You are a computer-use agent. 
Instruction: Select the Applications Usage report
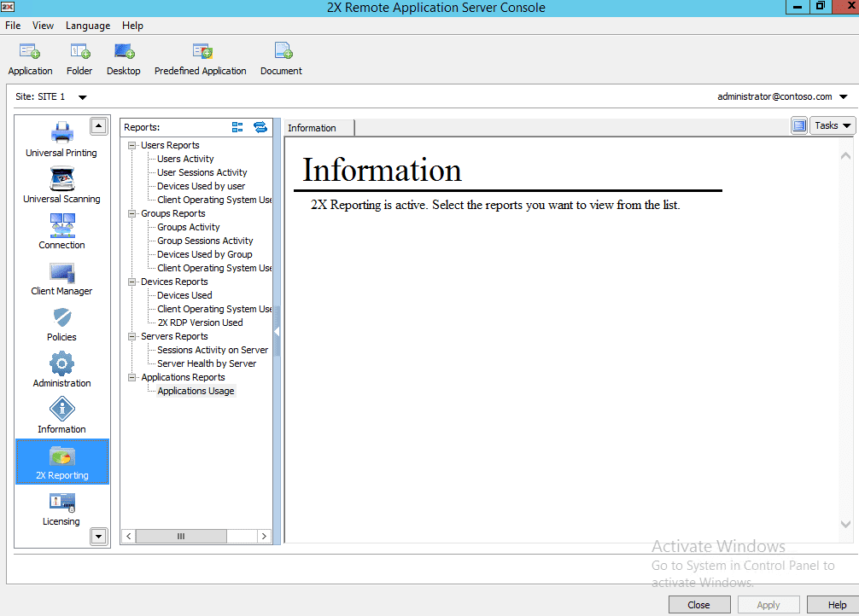pyautogui.click(x=196, y=391)
